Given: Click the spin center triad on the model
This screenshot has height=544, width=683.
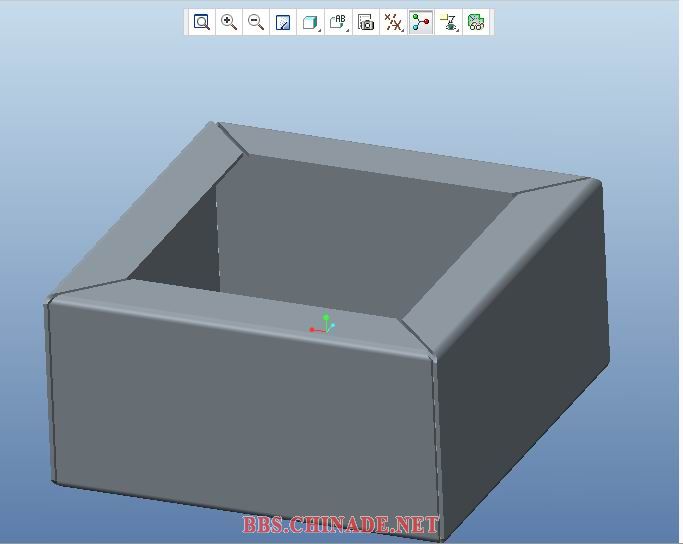Looking at the screenshot, I should tap(323, 324).
